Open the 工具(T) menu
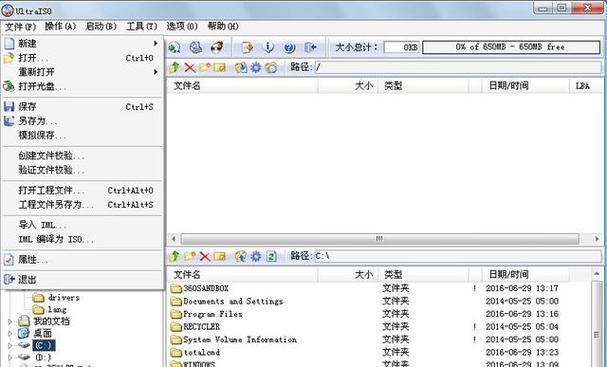 tap(141, 26)
